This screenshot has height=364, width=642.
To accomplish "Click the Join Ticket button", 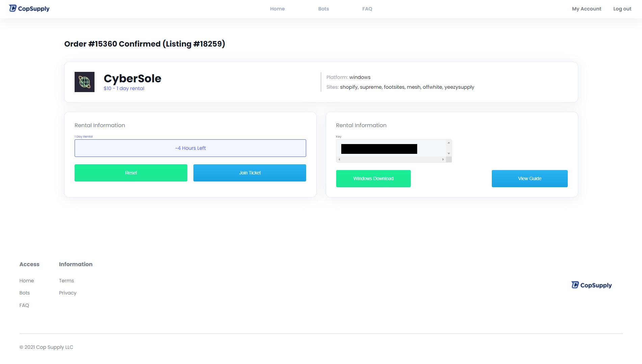I will tap(249, 173).
